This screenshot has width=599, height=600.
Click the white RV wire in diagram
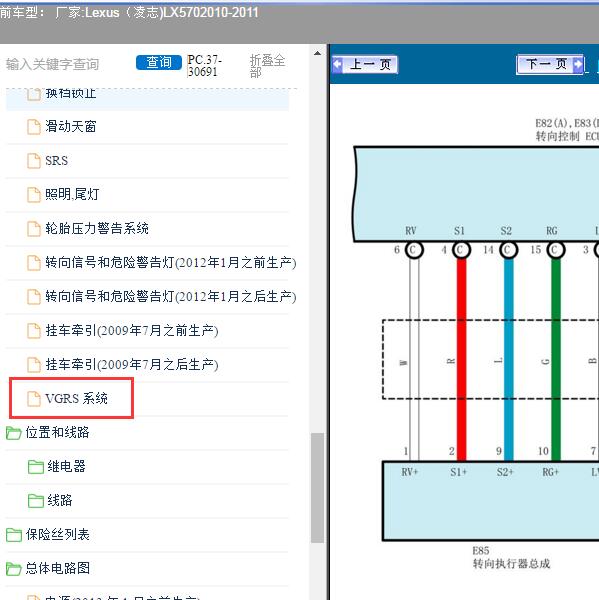[414, 359]
